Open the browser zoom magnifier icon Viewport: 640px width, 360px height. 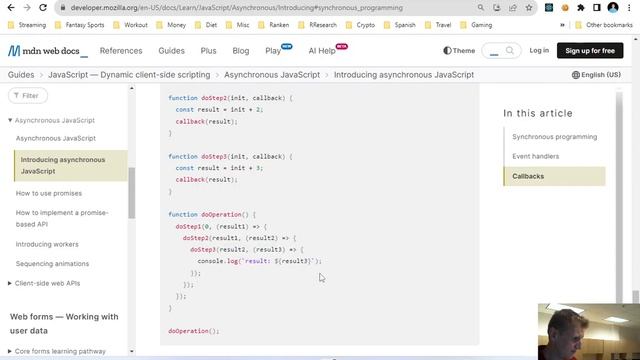pos(480,7)
